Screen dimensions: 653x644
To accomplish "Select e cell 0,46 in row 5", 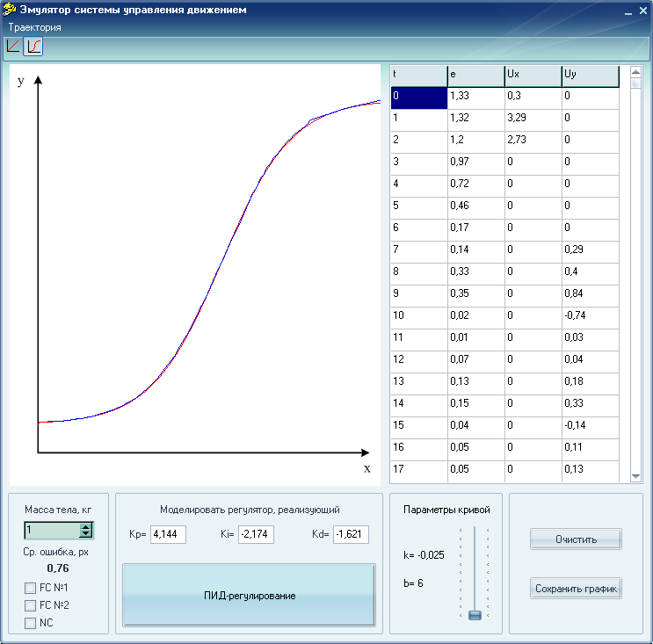I will point(476,208).
